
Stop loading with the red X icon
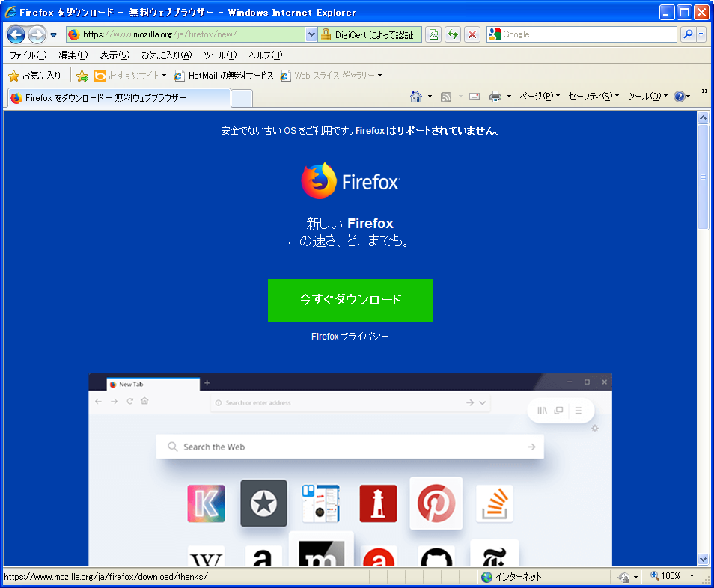pos(472,34)
